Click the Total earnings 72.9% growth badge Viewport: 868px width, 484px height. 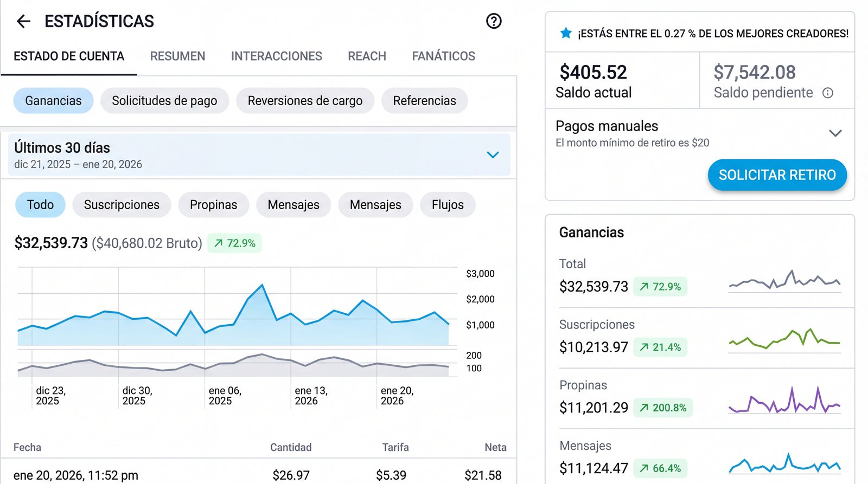coord(660,287)
